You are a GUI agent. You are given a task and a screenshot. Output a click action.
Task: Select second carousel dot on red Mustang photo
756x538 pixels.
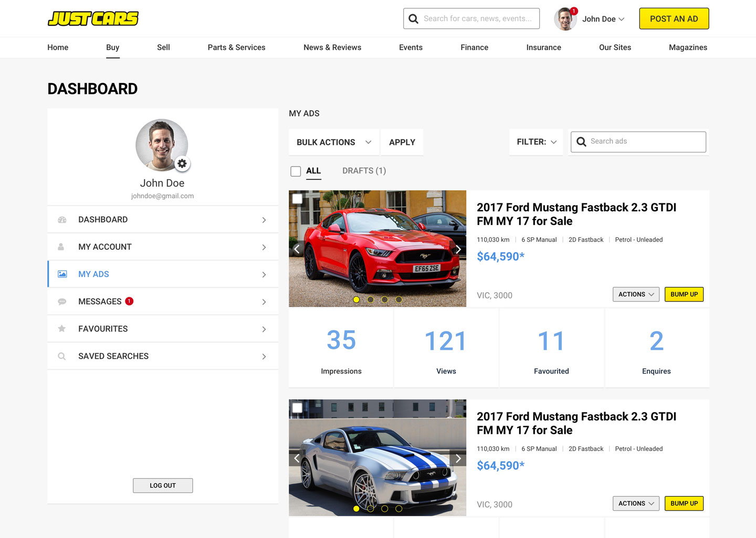pos(371,299)
